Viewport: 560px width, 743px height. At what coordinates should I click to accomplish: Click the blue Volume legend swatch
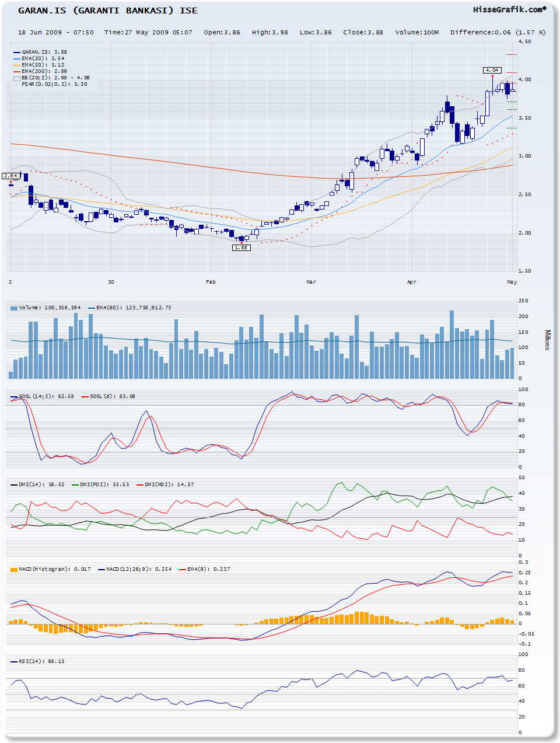[x=14, y=308]
